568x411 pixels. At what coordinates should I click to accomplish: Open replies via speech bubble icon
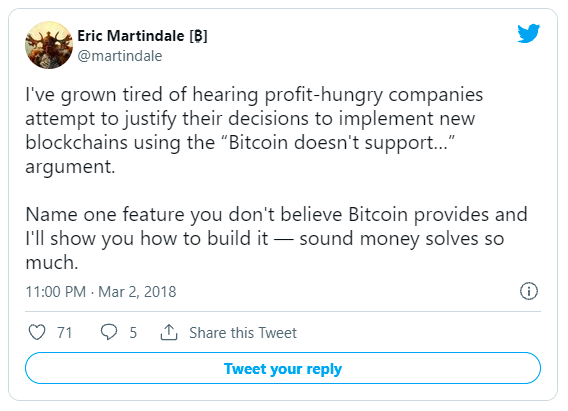(109, 332)
